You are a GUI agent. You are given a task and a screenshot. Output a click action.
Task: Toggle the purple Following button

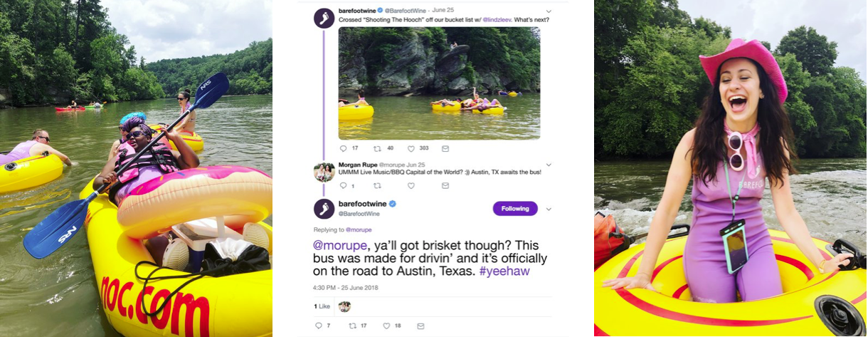pyautogui.click(x=514, y=209)
